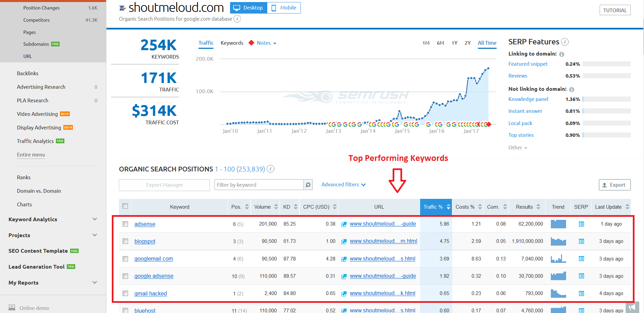Switch to Mobile view toggle
Image resolution: width=644 pixels, height=313 pixels.
click(x=284, y=8)
